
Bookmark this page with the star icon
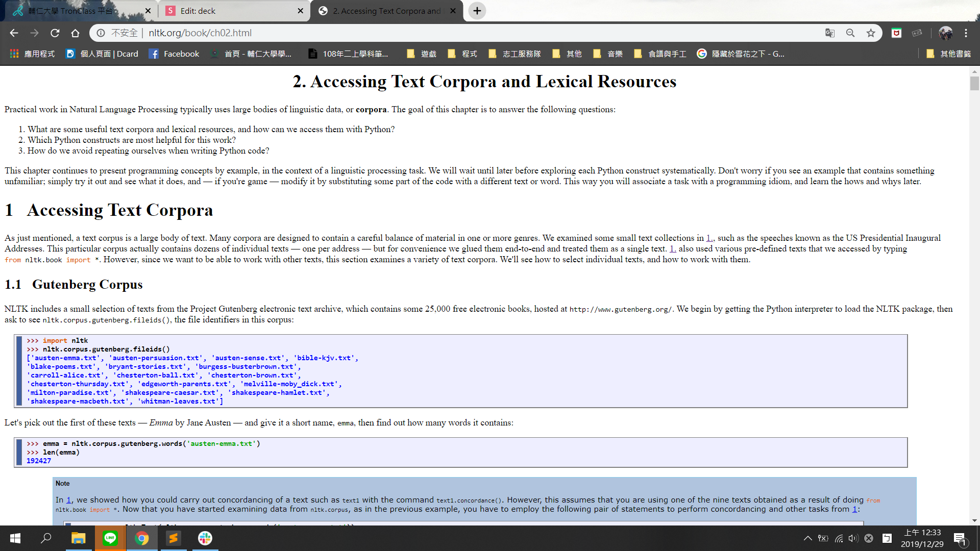pos(871,33)
